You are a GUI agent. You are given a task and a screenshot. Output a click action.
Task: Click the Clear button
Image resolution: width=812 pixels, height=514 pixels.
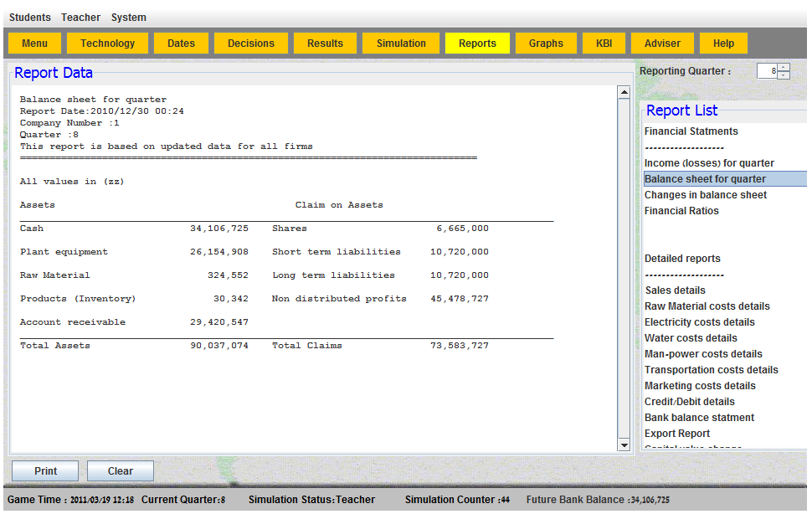[x=121, y=471]
